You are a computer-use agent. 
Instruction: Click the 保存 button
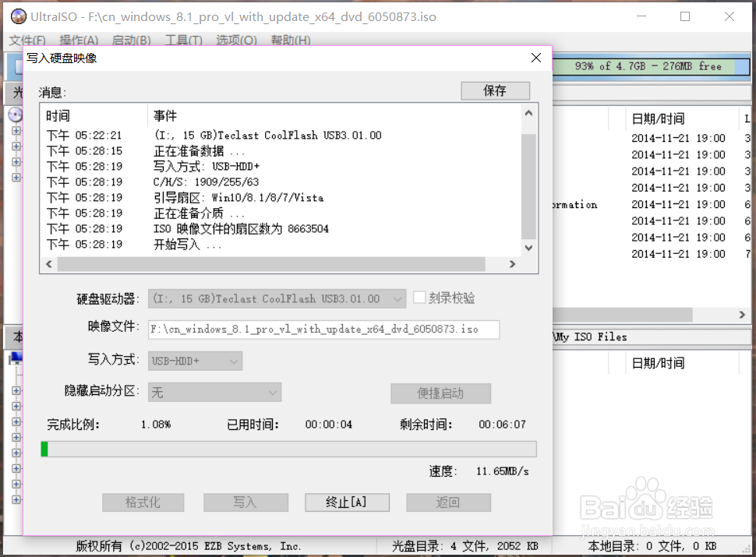click(x=495, y=90)
